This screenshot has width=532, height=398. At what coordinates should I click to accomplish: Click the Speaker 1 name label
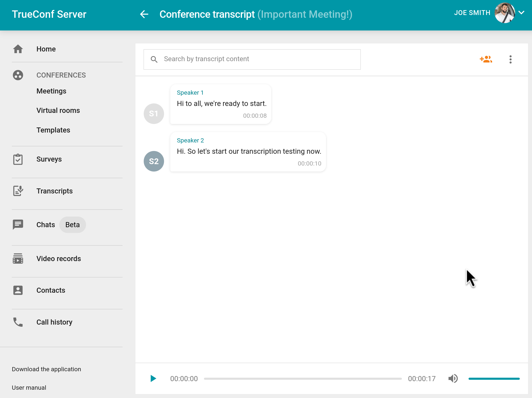(x=190, y=93)
